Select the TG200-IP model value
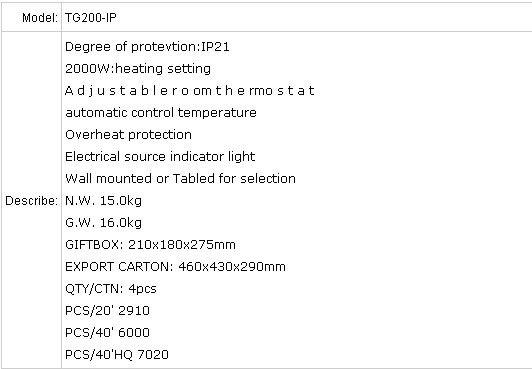The height and width of the screenshot is (369, 532). coord(91,18)
